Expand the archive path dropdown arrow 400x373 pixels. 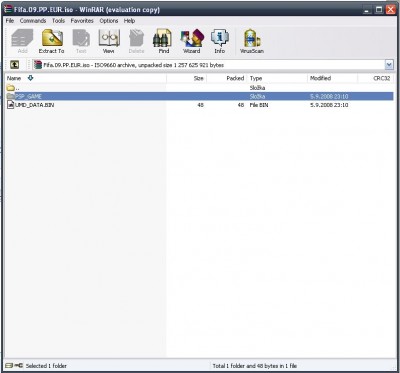pyautogui.click(x=389, y=65)
